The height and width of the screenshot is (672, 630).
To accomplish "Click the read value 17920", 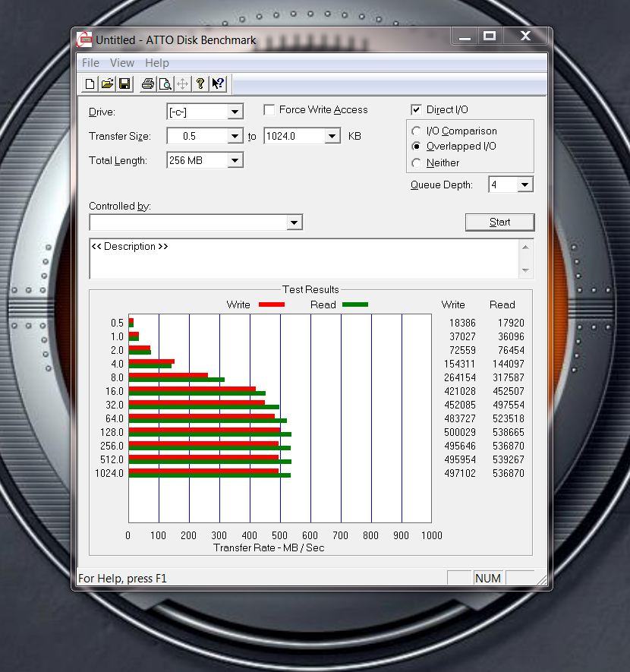I will coord(511,323).
